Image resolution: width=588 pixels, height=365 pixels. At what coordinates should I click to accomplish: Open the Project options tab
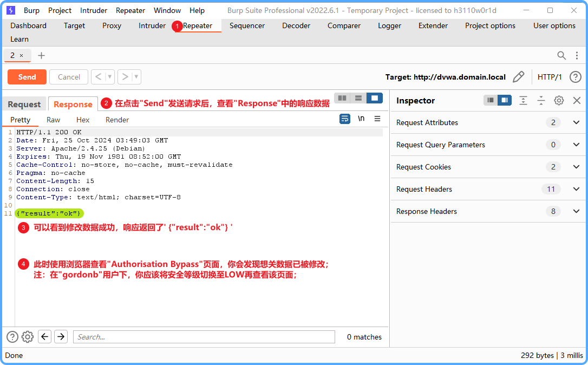click(490, 25)
